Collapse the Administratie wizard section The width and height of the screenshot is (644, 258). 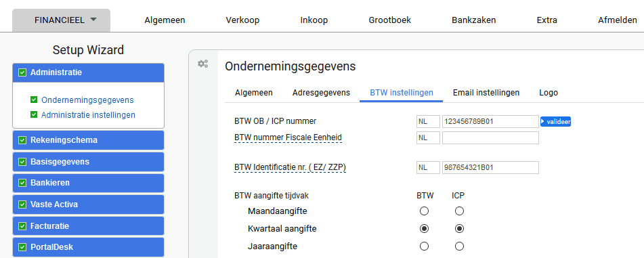click(88, 72)
